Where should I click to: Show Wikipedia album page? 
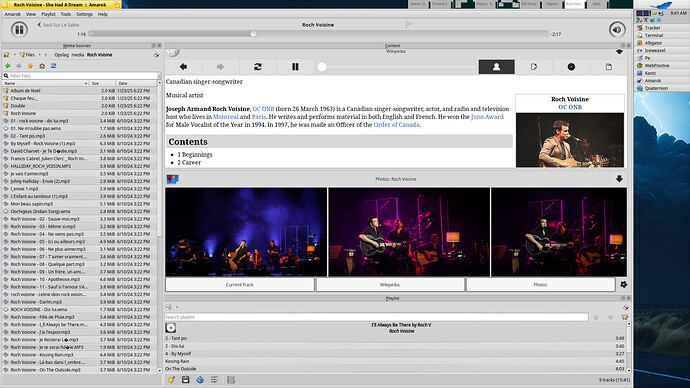tap(571, 67)
